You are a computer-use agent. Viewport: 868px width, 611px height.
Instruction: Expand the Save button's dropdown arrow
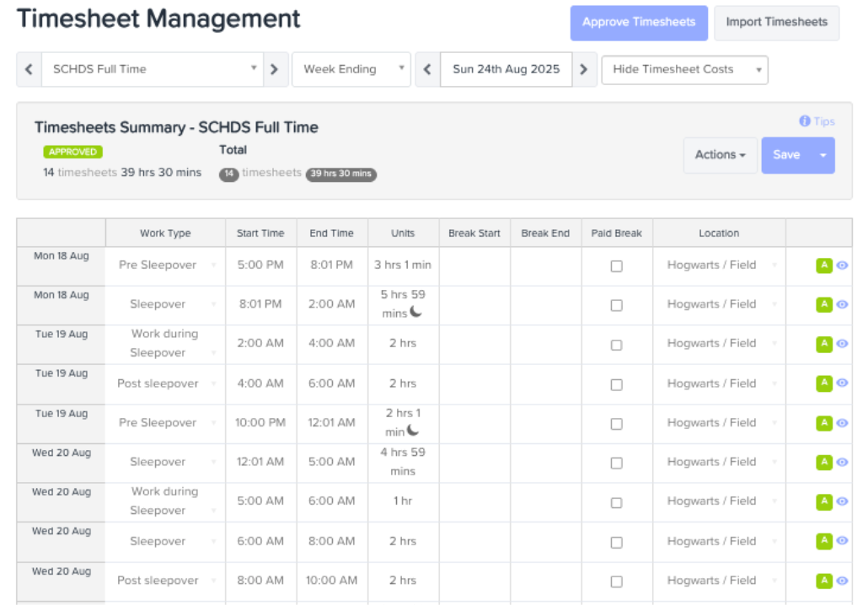[x=823, y=155]
